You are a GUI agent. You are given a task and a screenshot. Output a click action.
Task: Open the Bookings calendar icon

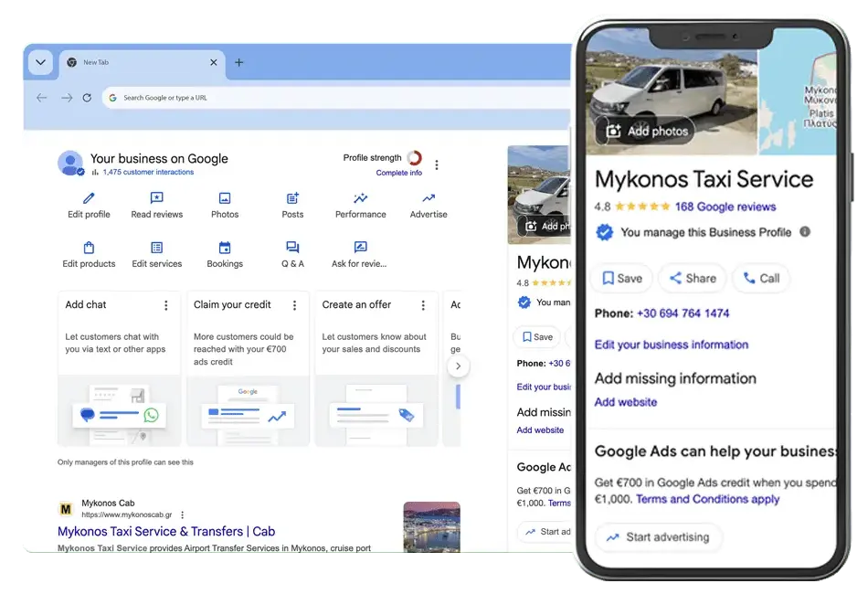tap(225, 248)
